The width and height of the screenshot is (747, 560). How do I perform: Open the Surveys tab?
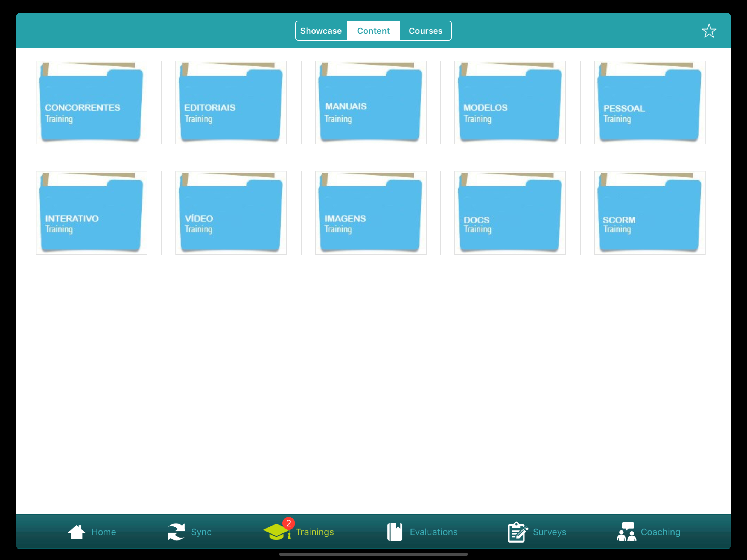click(x=537, y=532)
